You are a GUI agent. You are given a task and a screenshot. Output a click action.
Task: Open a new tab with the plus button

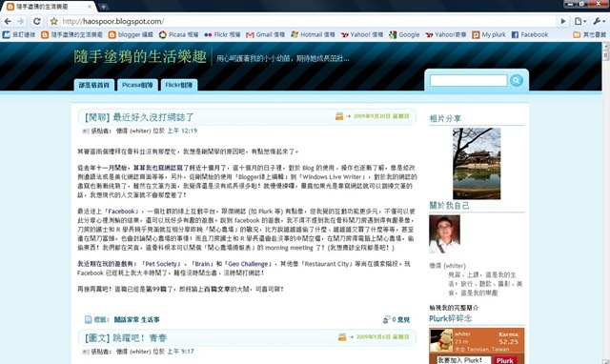(x=103, y=7)
